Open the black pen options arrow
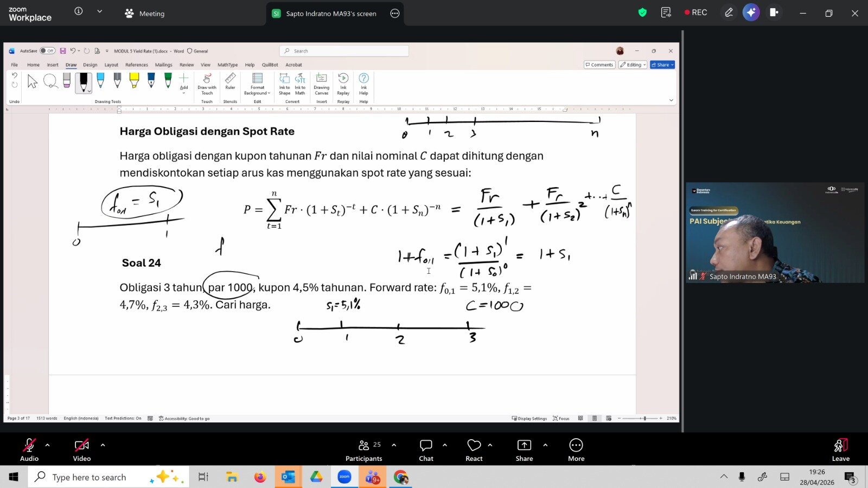Viewport: 868px width, 488px height. point(89,91)
